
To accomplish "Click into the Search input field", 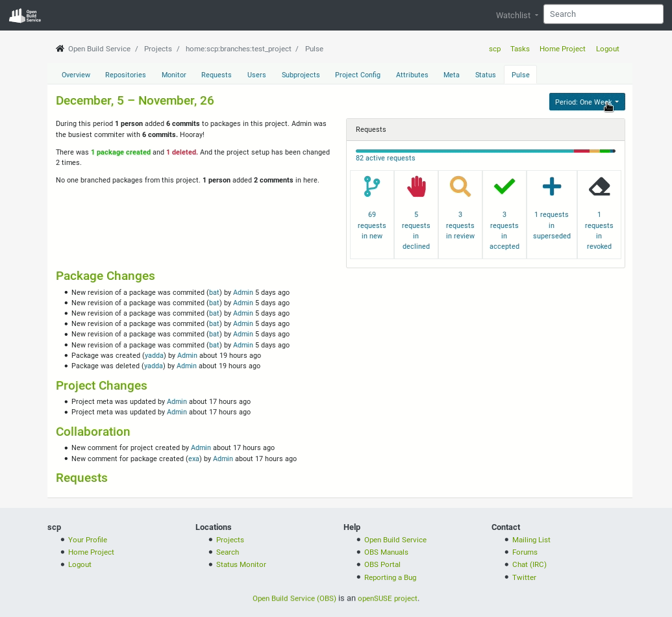I will [603, 14].
